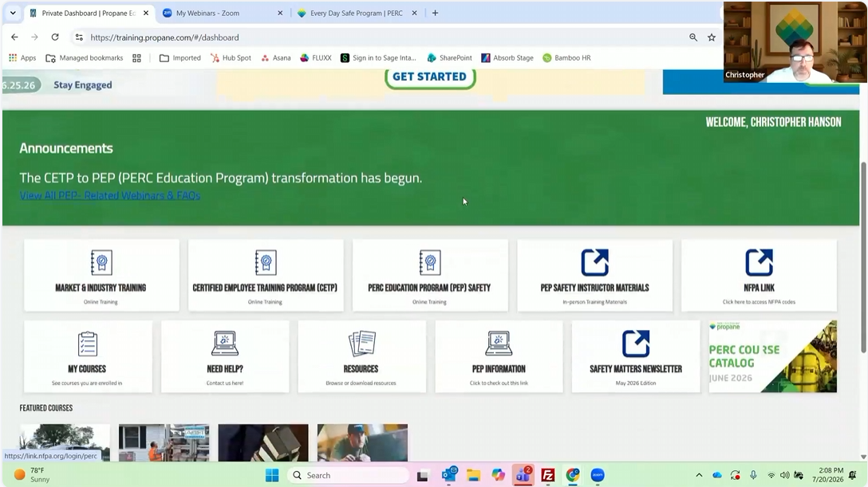The image size is (868, 487).
Task: Open the NFPA Link external icon
Action: pyautogui.click(x=759, y=262)
